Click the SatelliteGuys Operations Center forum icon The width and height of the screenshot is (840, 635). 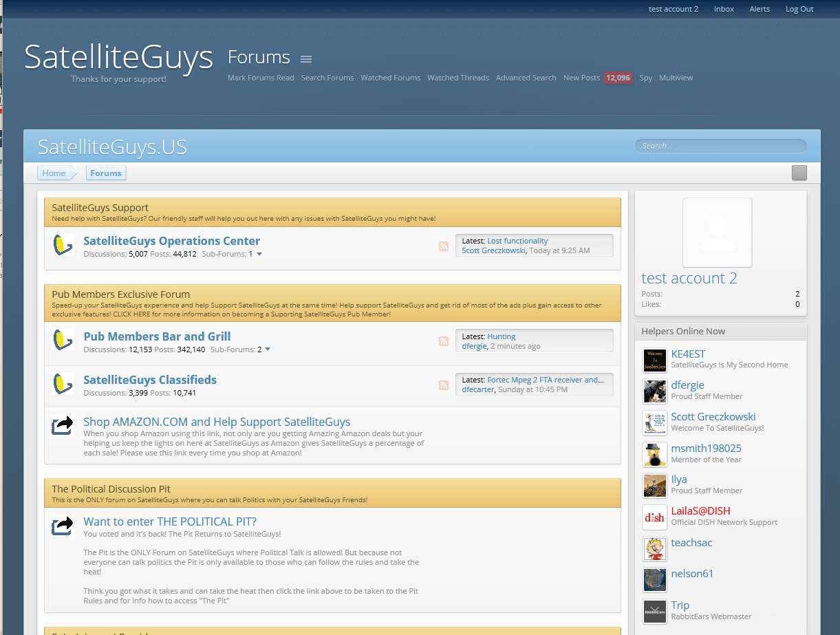[63, 245]
